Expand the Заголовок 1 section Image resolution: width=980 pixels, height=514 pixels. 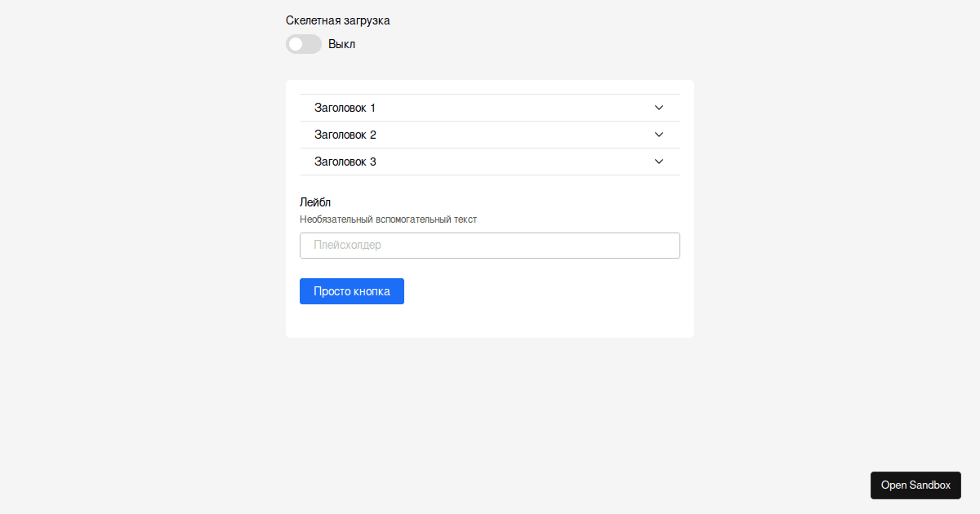click(x=345, y=107)
